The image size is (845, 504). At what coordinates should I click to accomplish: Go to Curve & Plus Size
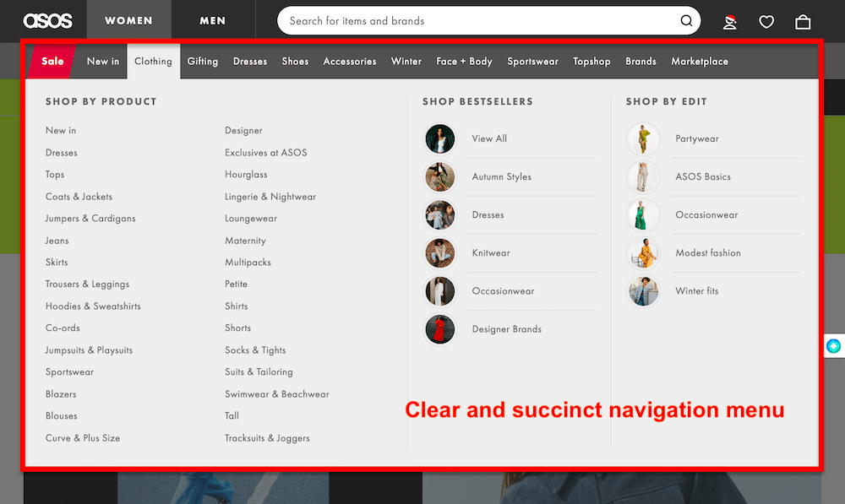coord(83,438)
